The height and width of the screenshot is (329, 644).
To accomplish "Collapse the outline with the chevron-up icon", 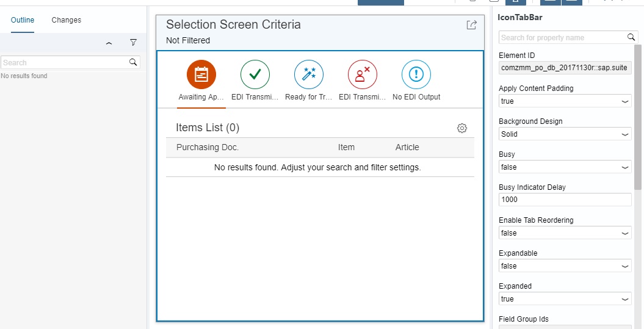I will [x=109, y=43].
